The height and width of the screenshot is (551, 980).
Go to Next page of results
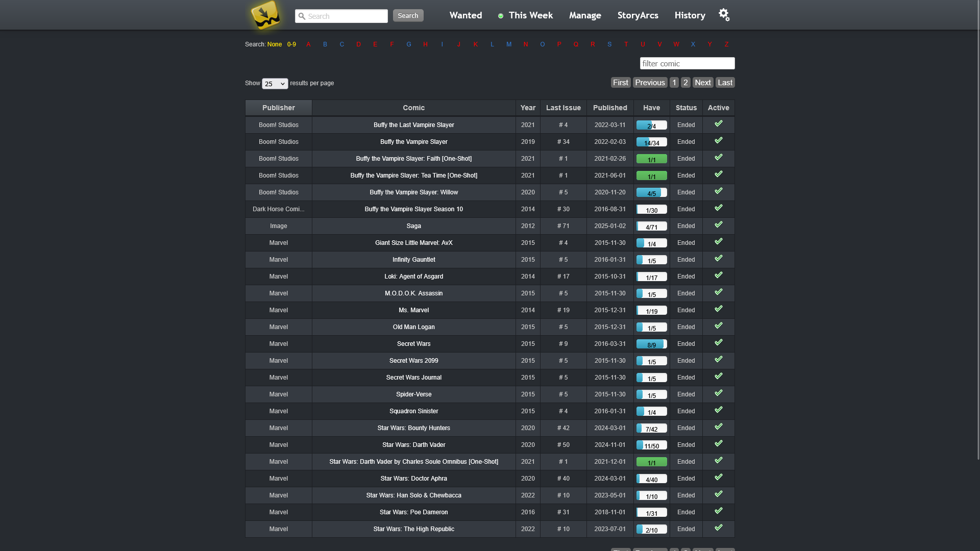pos(702,83)
